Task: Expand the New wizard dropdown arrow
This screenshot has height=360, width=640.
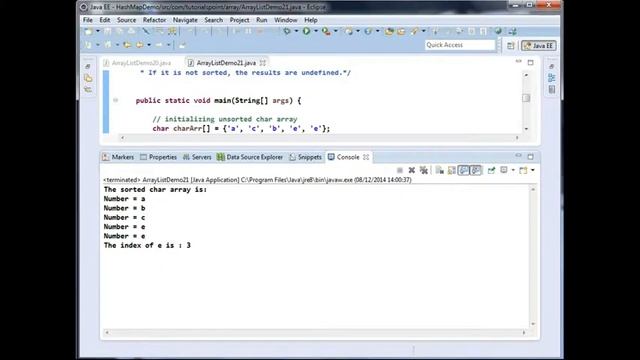Action: 98,31
